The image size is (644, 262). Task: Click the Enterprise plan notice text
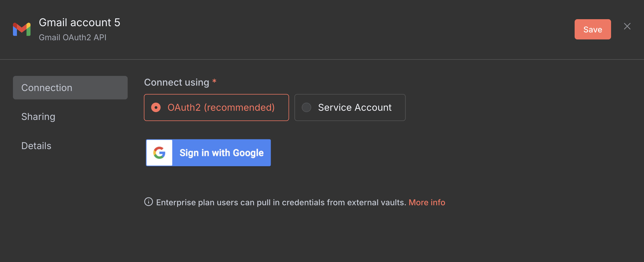pyautogui.click(x=281, y=202)
